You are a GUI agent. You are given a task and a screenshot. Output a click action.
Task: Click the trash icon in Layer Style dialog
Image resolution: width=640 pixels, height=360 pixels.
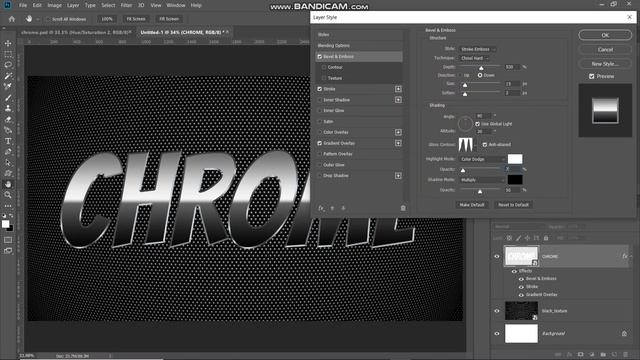(x=403, y=208)
